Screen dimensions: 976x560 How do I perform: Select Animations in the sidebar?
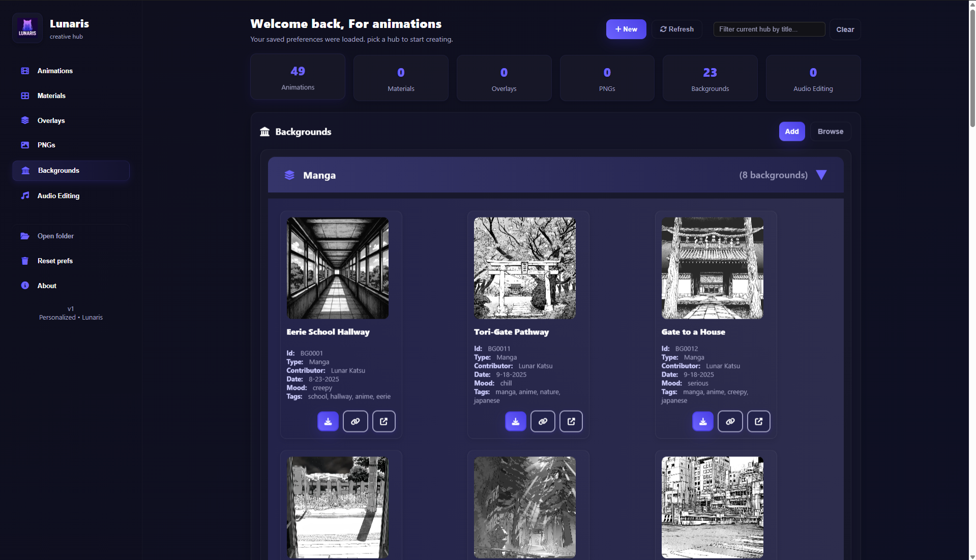[x=54, y=71]
